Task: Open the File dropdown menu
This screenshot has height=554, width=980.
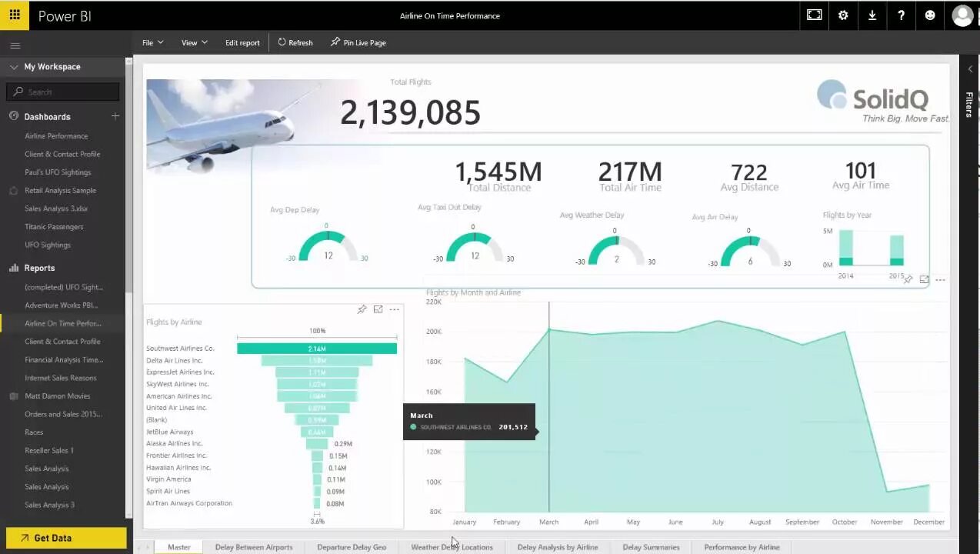Action: point(152,42)
